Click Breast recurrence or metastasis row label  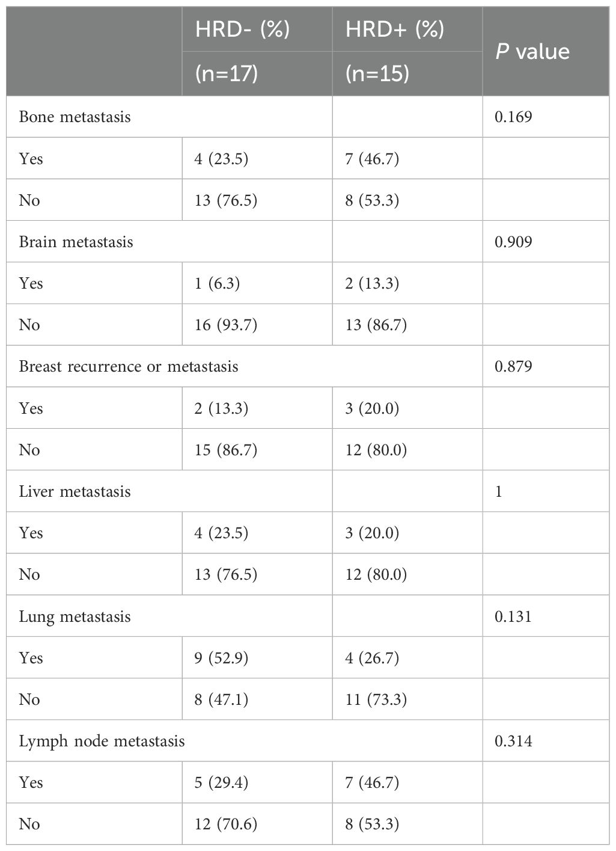coord(129,366)
